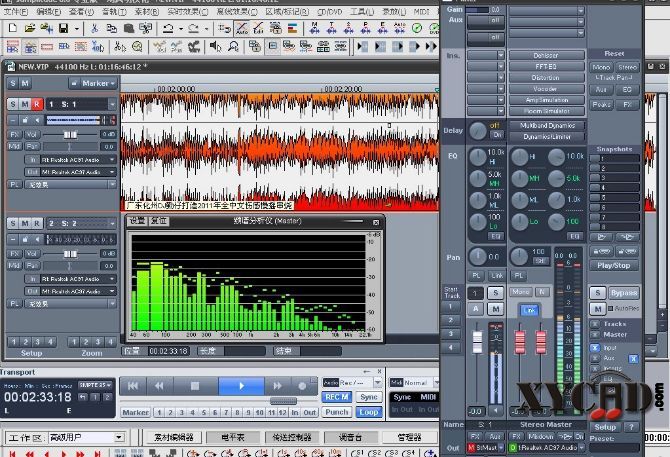Open the bottom tab left of the mixer tab
Viewport: 670px width, 457px height.
291,437
